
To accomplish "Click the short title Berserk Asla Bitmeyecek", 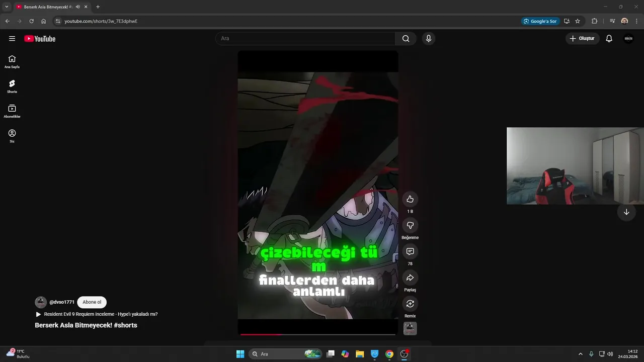I will click(86, 325).
